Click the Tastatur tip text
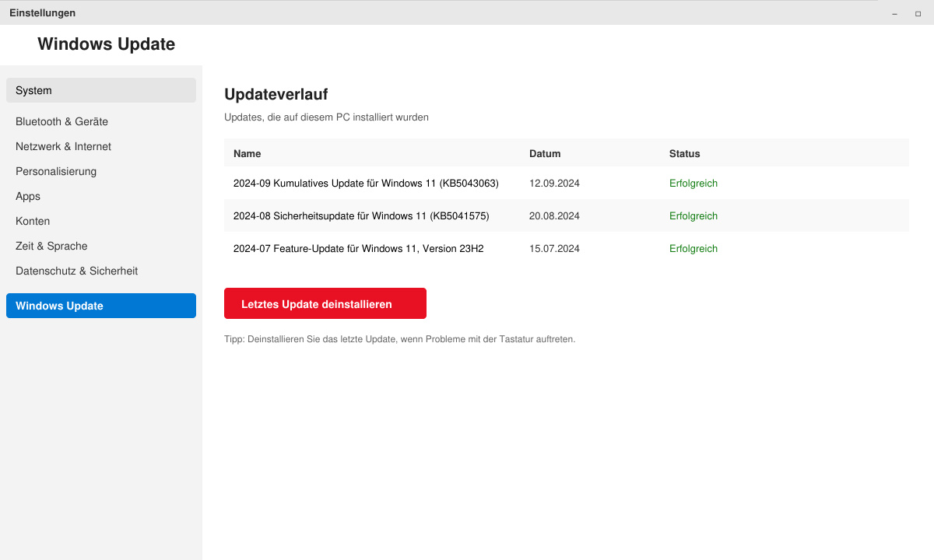Viewport: 934px width, 560px height. tap(399, 339)
